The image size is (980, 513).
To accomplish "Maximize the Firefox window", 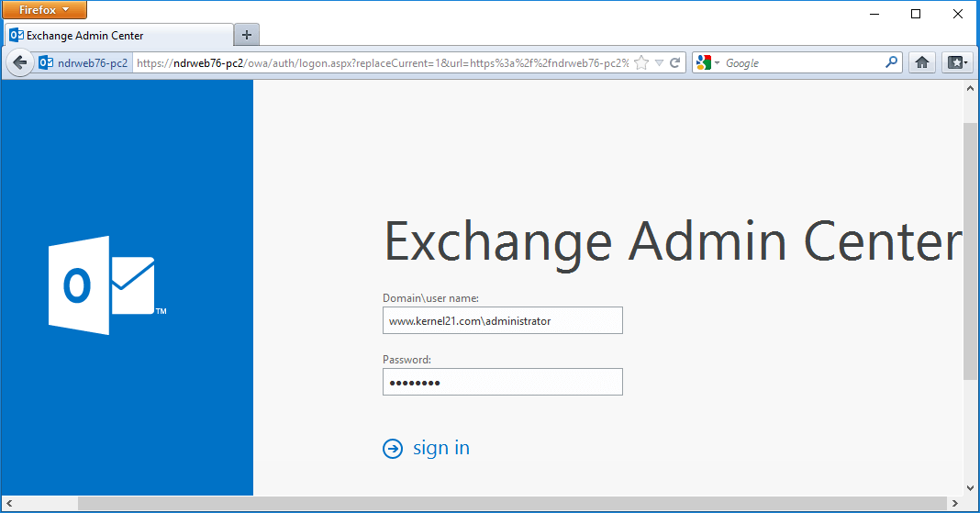I will click(916, 14).
